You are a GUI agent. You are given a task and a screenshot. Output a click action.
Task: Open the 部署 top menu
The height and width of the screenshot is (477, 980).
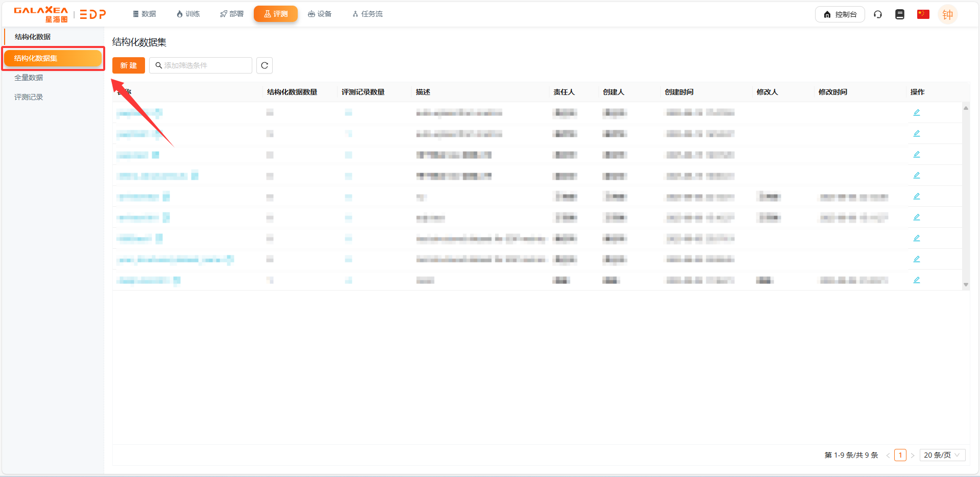(232, 14)
